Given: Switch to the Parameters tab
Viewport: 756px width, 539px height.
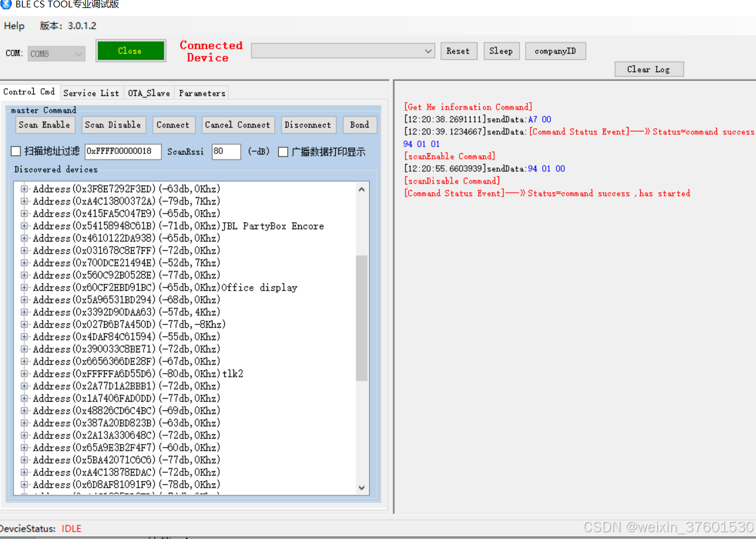Looking at the screenshot, I should click(202, 93).
